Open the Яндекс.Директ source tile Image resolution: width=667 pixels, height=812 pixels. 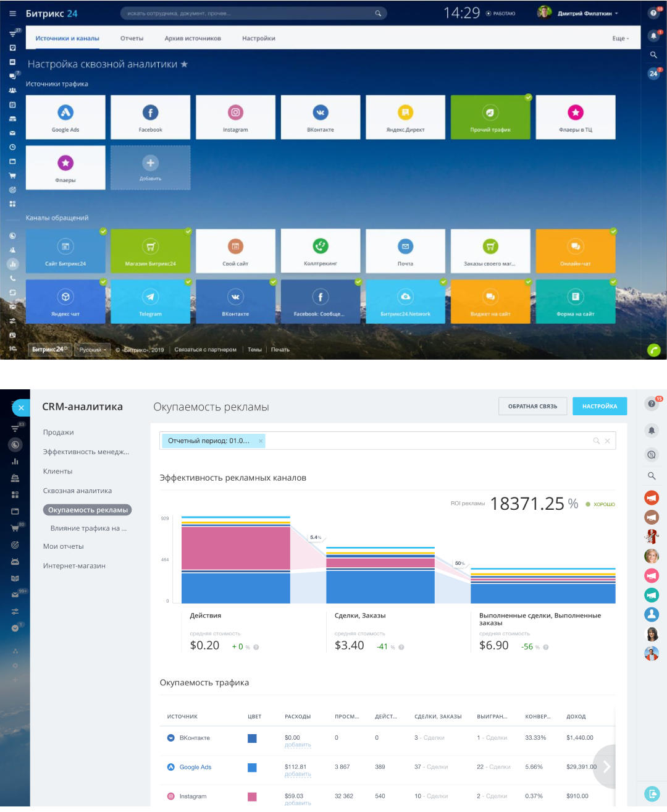click(x=405, y=117)
